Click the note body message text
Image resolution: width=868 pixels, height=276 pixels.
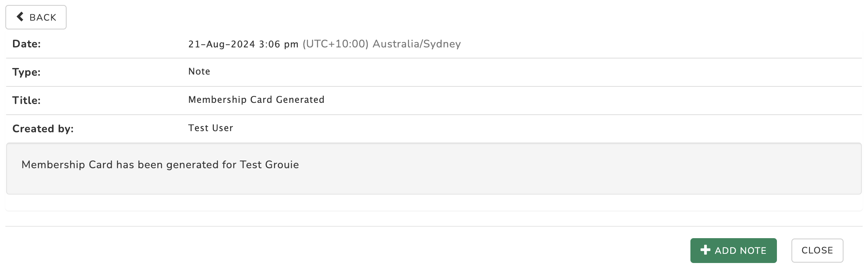pyautogui.click(x=160, y=165)
